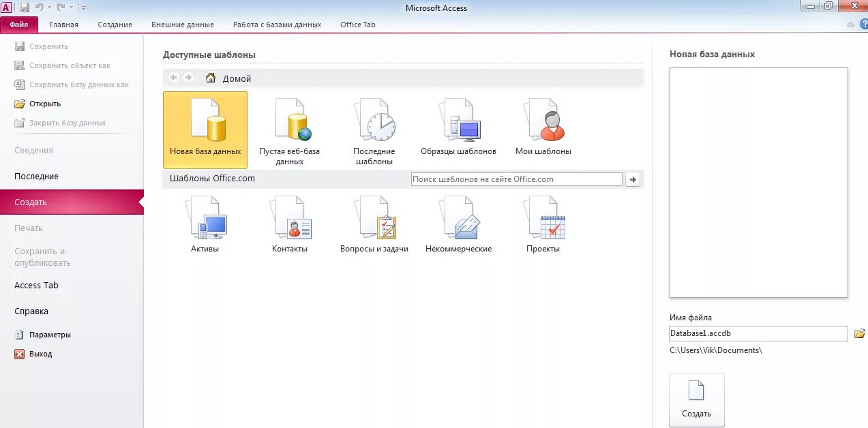Open the Некоммерческие templates folder
The height and width of the screenshot is (428, 868).
(x=458, y=224)
